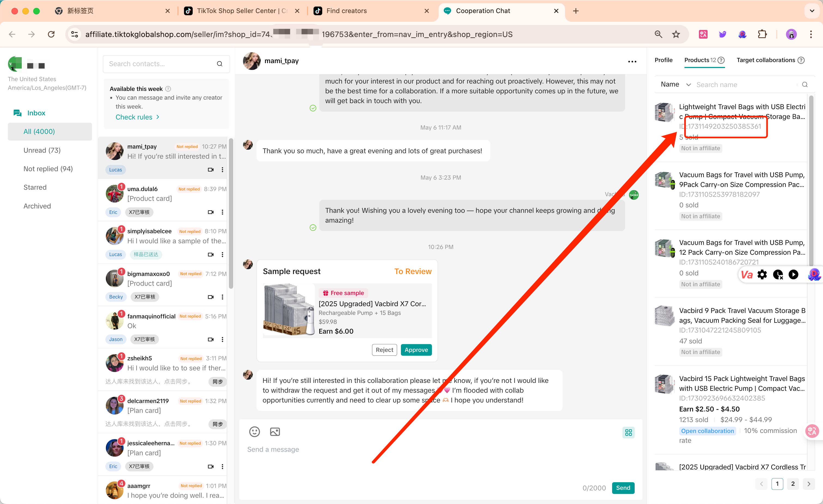Select All (4000) inbox filter
Image resolution: width=823 pixels, height=504 pixels.
pyautogui.click(x=50, y=132)
